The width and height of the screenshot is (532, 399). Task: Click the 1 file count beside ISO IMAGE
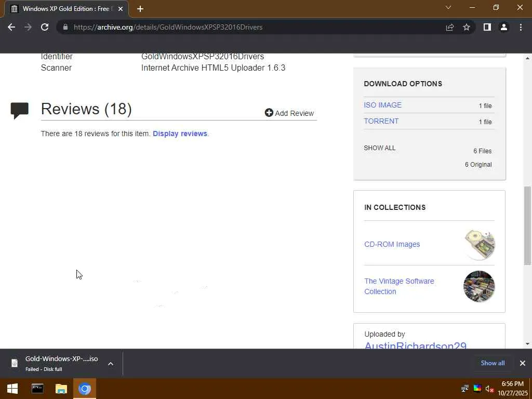pos(485,106)
